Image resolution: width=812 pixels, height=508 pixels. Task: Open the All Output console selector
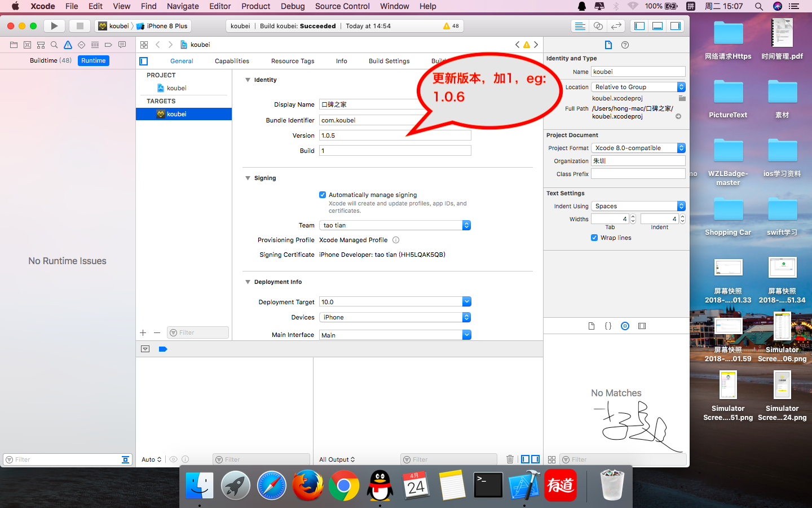(337, 459)
